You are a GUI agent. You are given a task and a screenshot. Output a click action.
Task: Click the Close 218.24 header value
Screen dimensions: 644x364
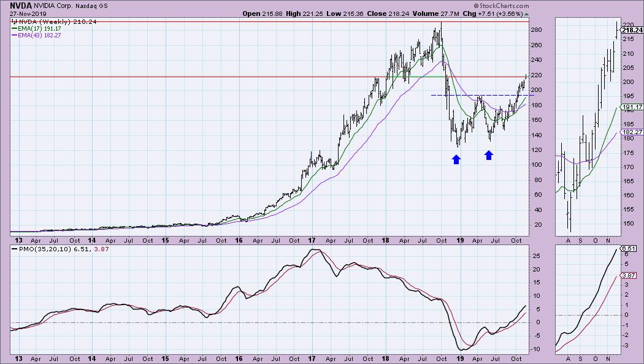click(388, 13)
